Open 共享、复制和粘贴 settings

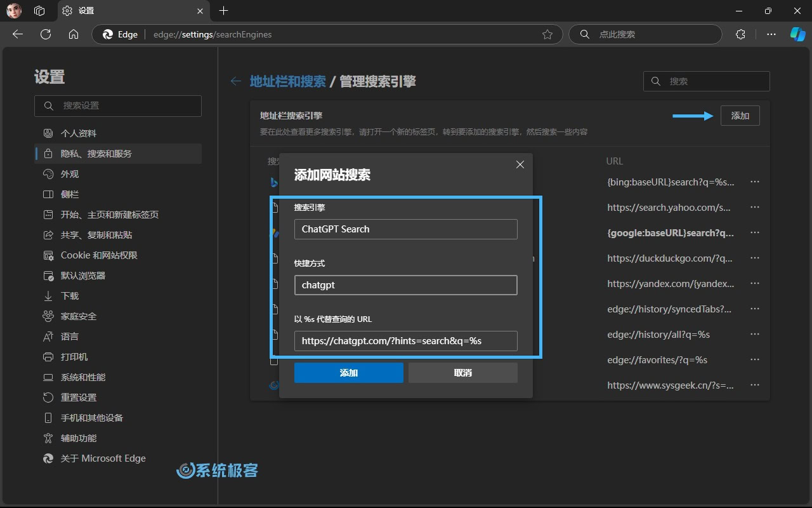[x=118, y=235]
